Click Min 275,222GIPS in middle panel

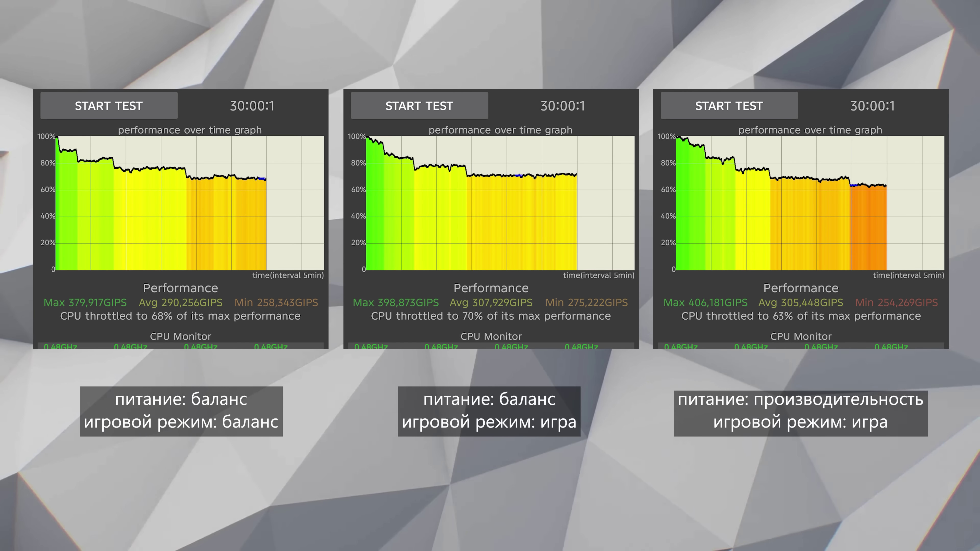click(587, 303)
